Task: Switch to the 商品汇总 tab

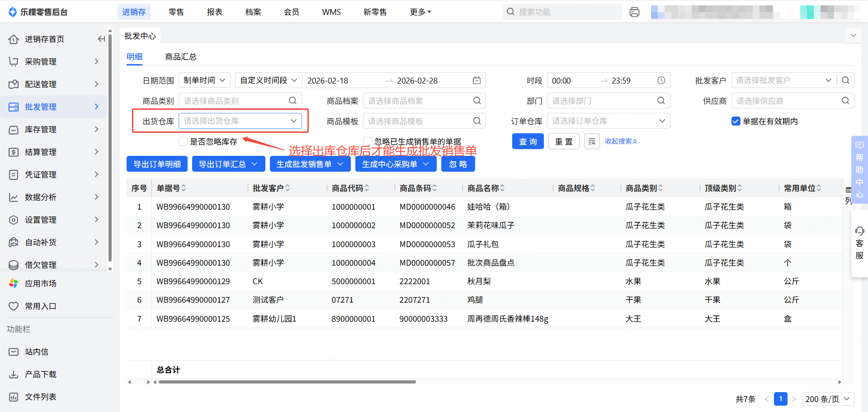Action: point(180,57)
